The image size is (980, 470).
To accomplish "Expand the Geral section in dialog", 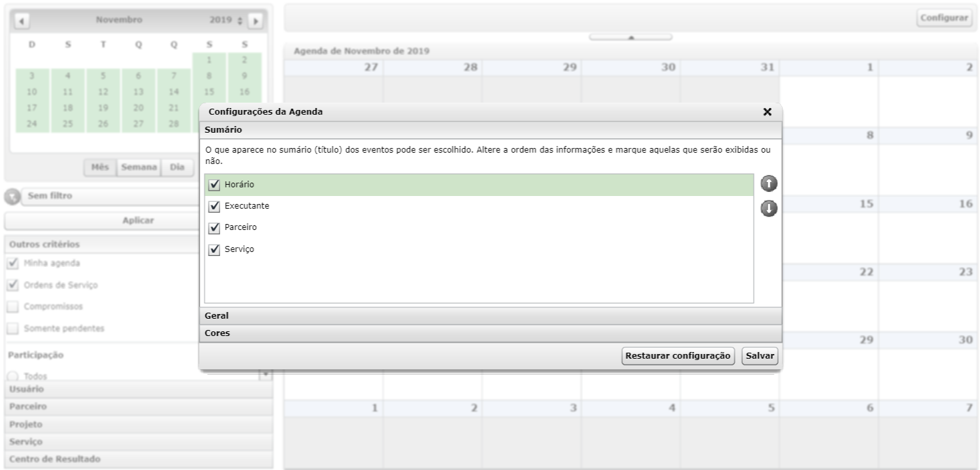I will click(x=490, y=316).
